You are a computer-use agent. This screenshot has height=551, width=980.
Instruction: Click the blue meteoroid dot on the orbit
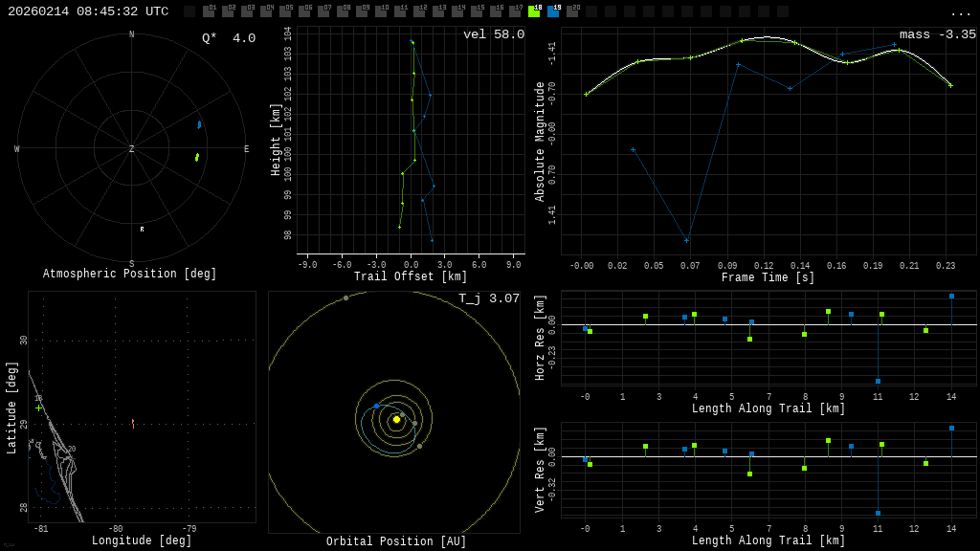[376, 407]
